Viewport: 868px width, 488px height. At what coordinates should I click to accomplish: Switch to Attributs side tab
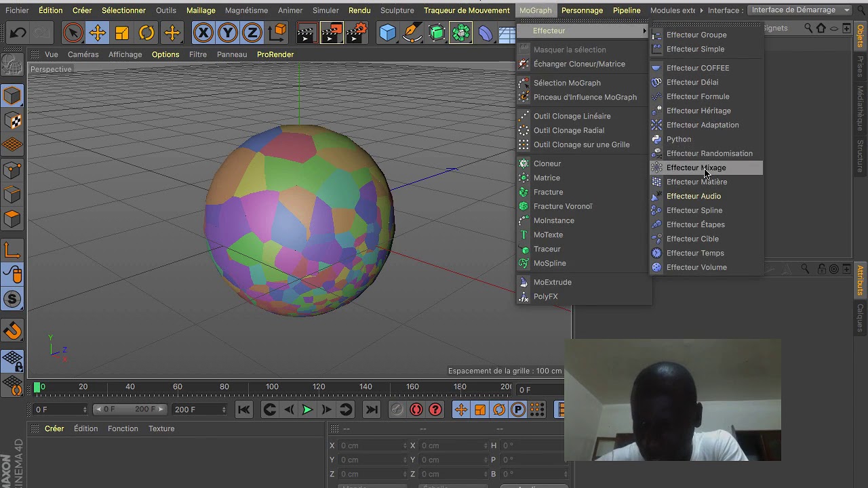click(861, 281)
